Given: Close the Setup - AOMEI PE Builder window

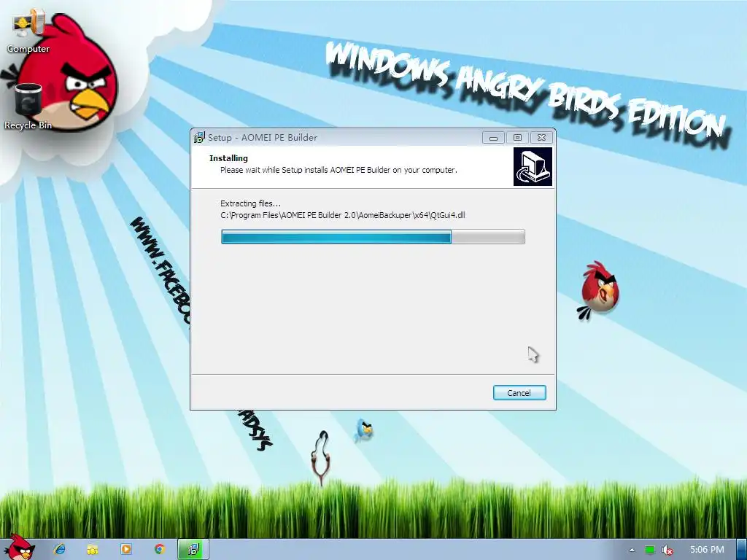Looking at the screenshot, I should pyautogui.click(x=542, y=138).
